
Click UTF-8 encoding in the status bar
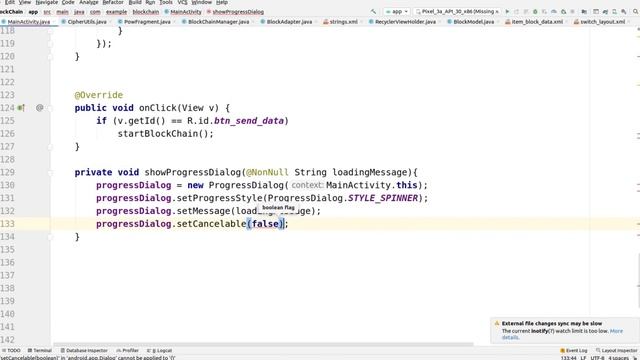click(x=597, y=358)
